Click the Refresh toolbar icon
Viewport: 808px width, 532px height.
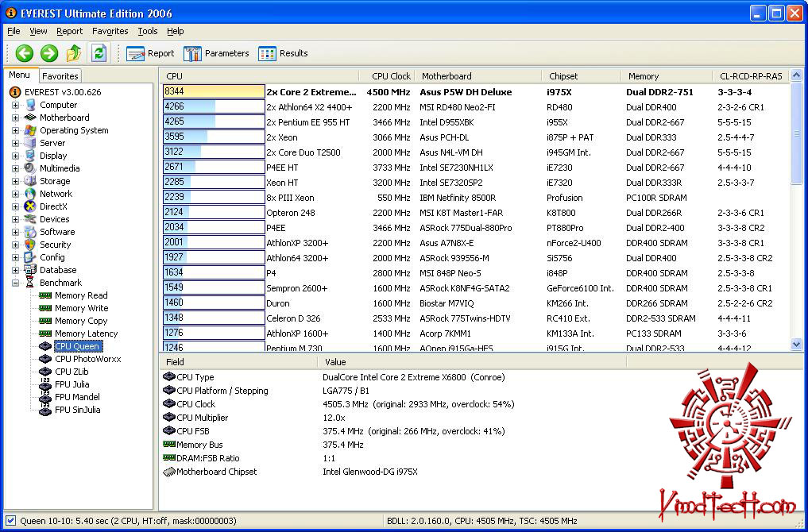click(x=99, y=53)
